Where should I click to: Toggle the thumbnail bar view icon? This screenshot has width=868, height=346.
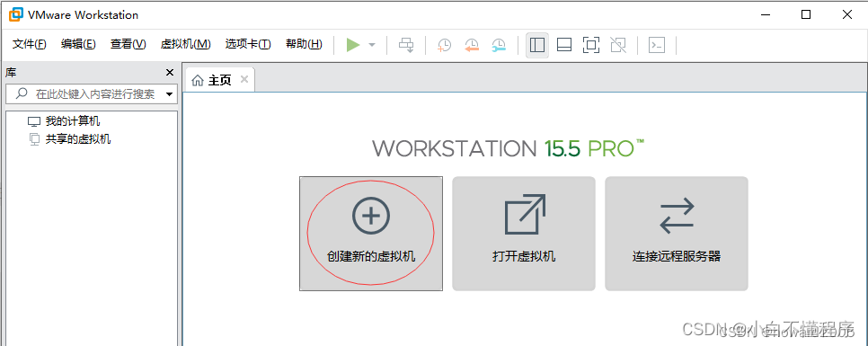click(x=564, y=46)
